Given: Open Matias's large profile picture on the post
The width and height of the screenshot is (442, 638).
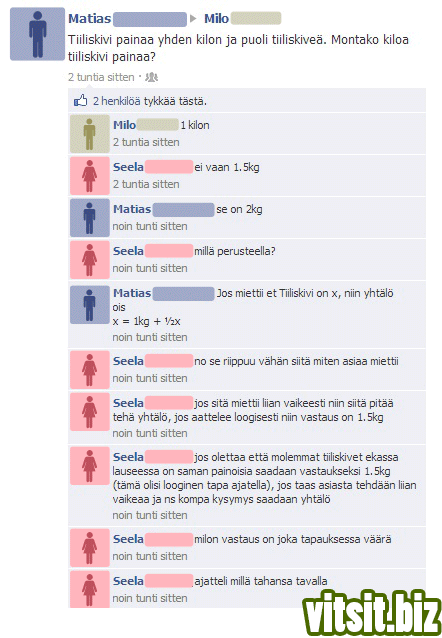Looking at the screenshot, I should coord(37,34).
